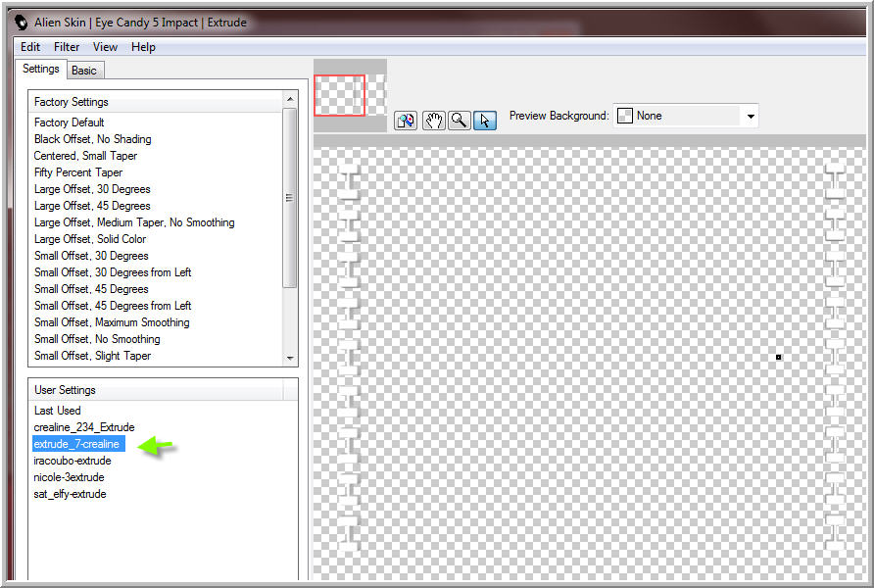Toggle the show original preview icon
The width and height of the screenshot is (874, 588).
pyautogui.click(x=406, y=121)
